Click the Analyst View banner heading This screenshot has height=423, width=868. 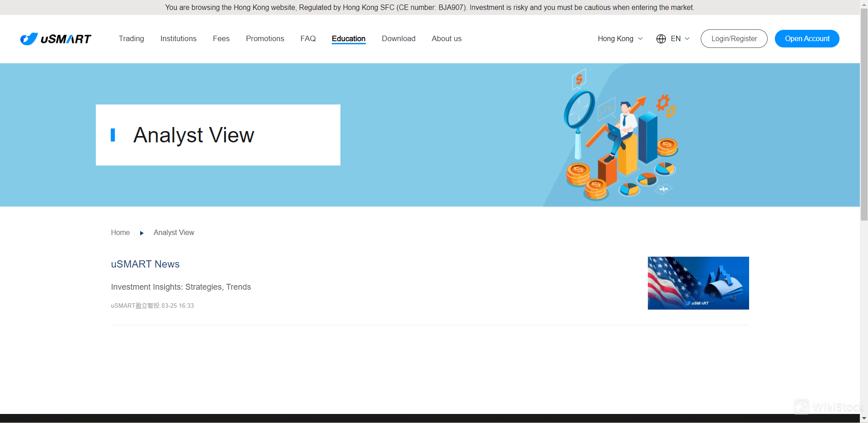193,135
